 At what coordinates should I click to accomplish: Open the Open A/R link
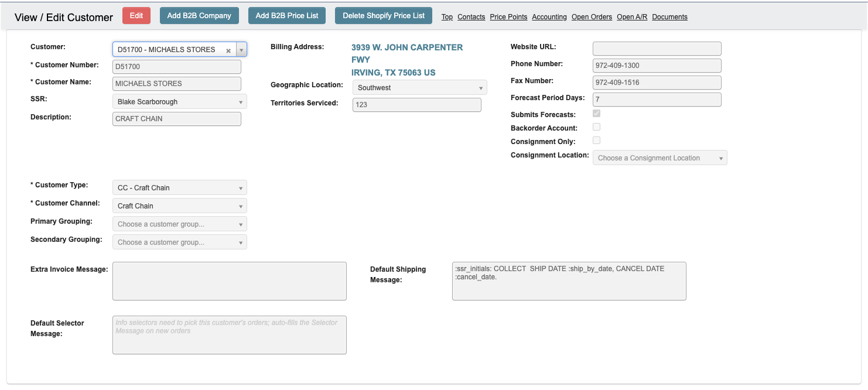pos(632,17)
